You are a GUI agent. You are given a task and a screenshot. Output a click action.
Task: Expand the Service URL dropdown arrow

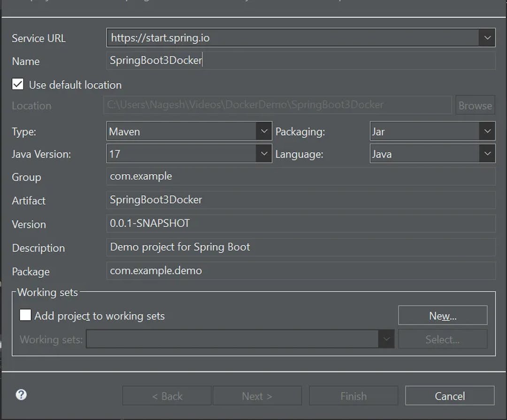[487, 38]
